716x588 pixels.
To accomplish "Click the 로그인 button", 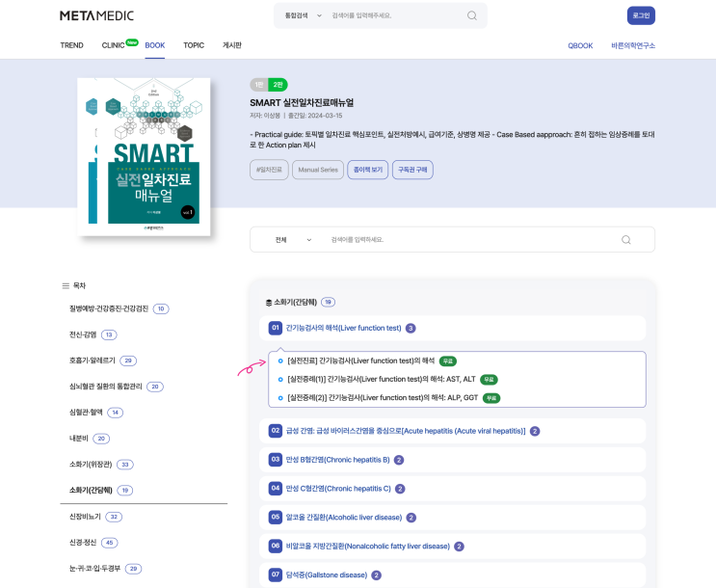I will pyautogui.click(x=641, y=15).
